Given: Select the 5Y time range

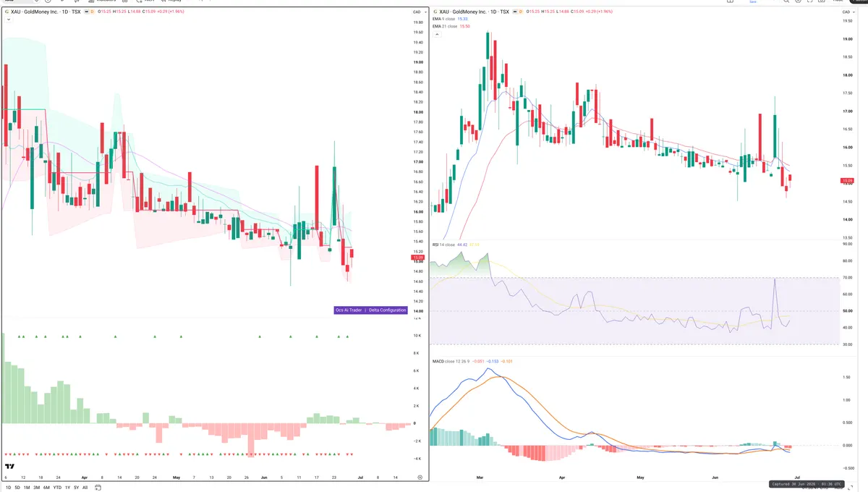Looking at the screenshot, I should coord(76,488).
